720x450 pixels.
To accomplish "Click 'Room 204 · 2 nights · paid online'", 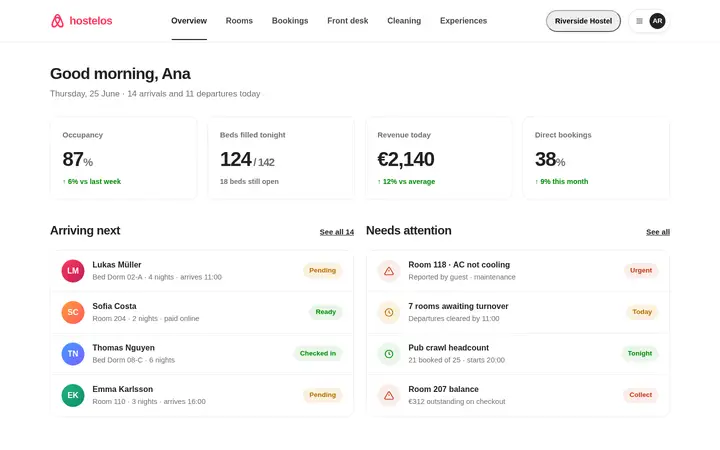I will [146, 318].
